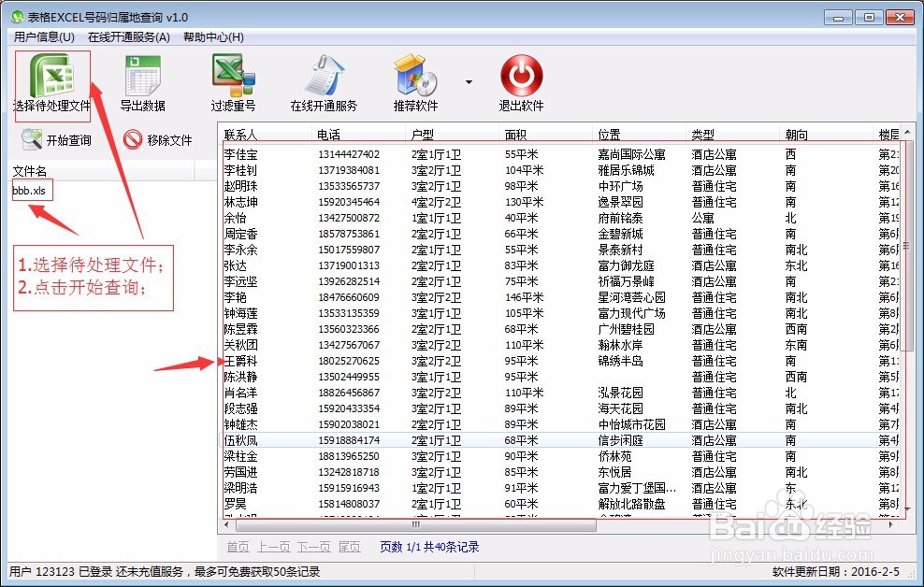Sort by the 电话 column header
This screenshot has width=924, height=587.
(x=359, y=135)
